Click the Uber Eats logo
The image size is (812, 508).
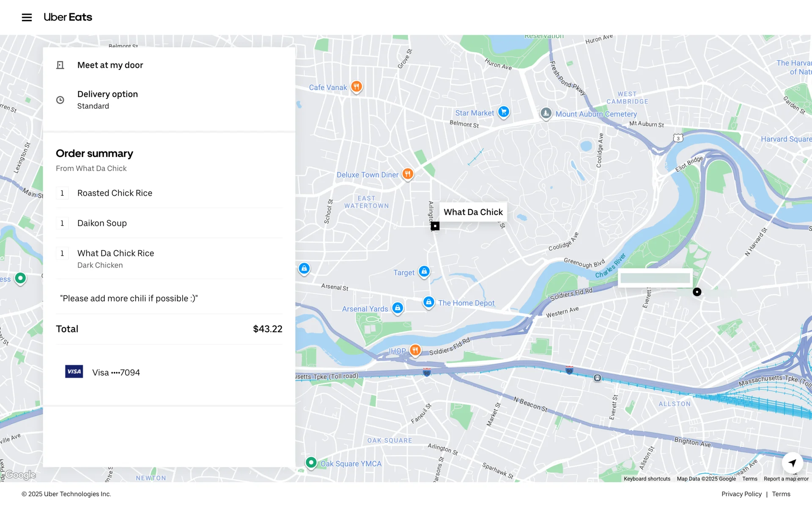(68, 17)
